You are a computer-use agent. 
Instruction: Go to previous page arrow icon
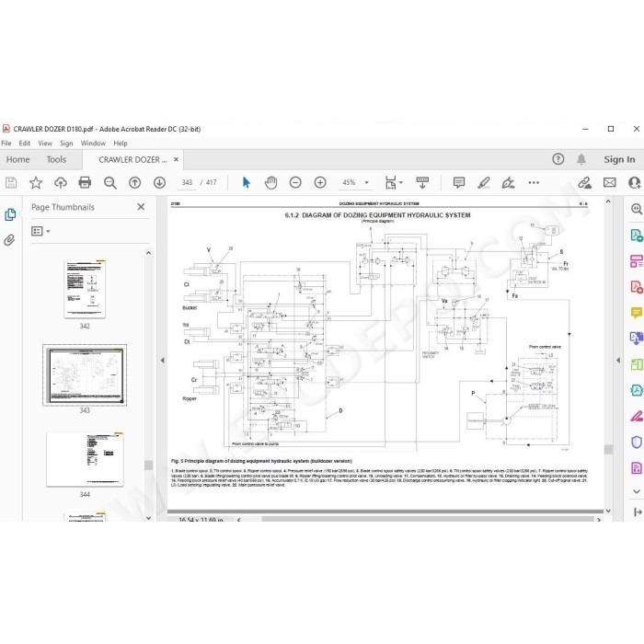pos(134,183)
